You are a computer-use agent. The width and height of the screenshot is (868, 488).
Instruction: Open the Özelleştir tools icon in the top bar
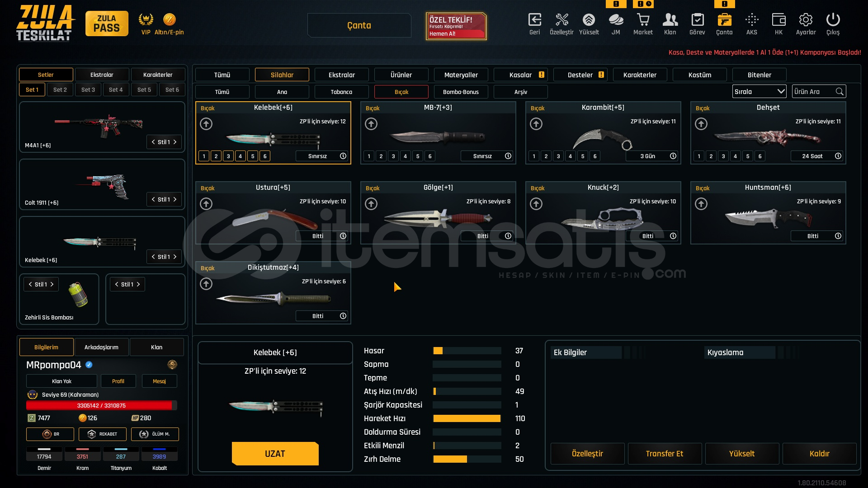tap(561, 20)
